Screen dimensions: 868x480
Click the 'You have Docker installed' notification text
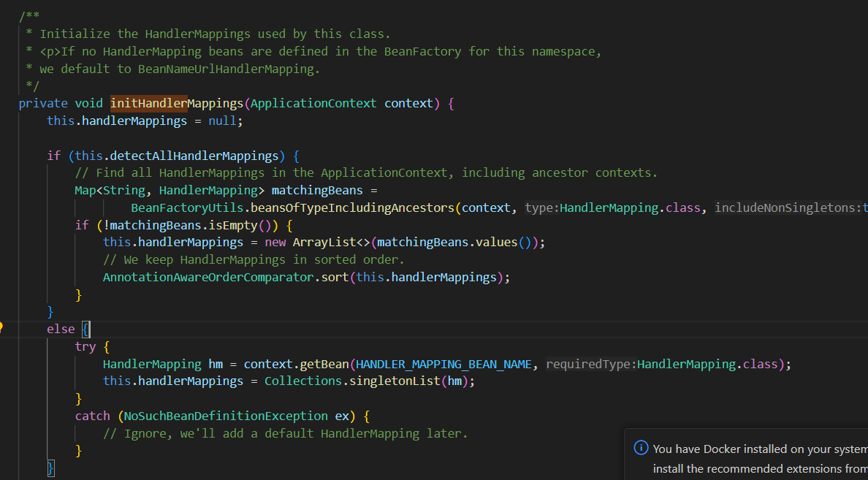(760, 449)
